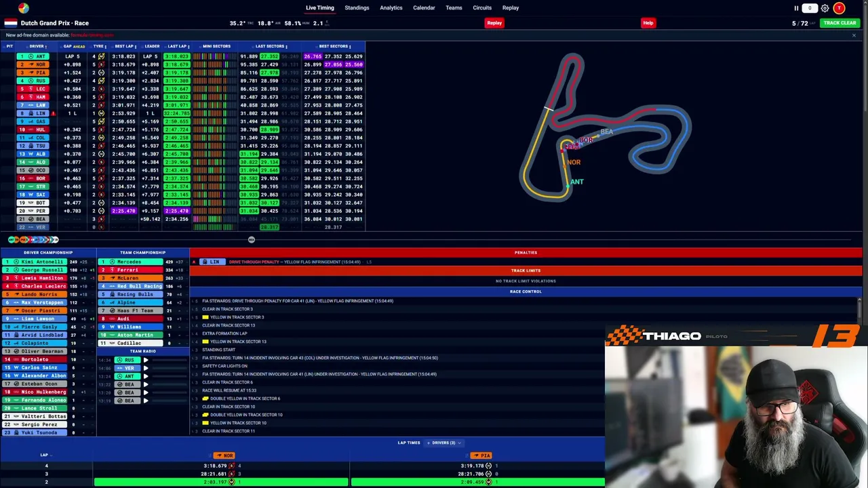868x488 pixels.
Task: Sort timing table by Best Lap column
Action: [125, 47]
